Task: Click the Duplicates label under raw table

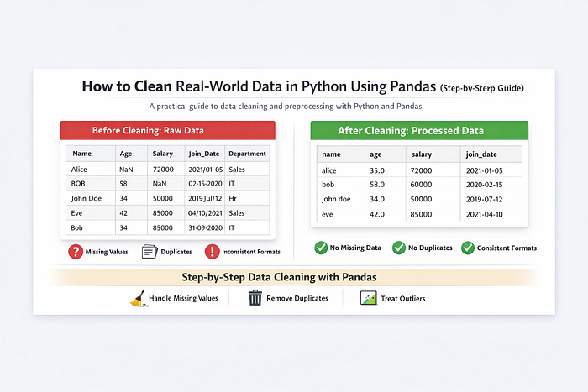Action: [x=176, y=252]
